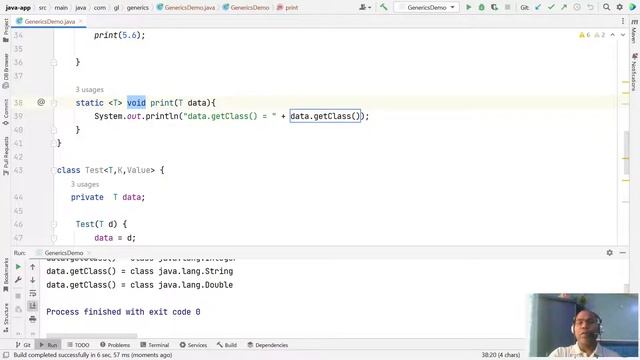This screenshot has width=640, height=360.
Task: Open the user account dropdown icon
Action: (365, 7)
